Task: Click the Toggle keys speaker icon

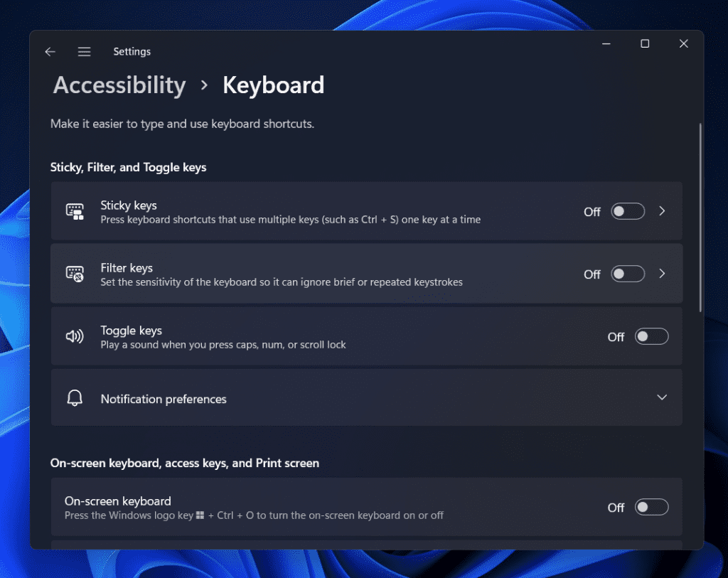Action: (75, 336)
